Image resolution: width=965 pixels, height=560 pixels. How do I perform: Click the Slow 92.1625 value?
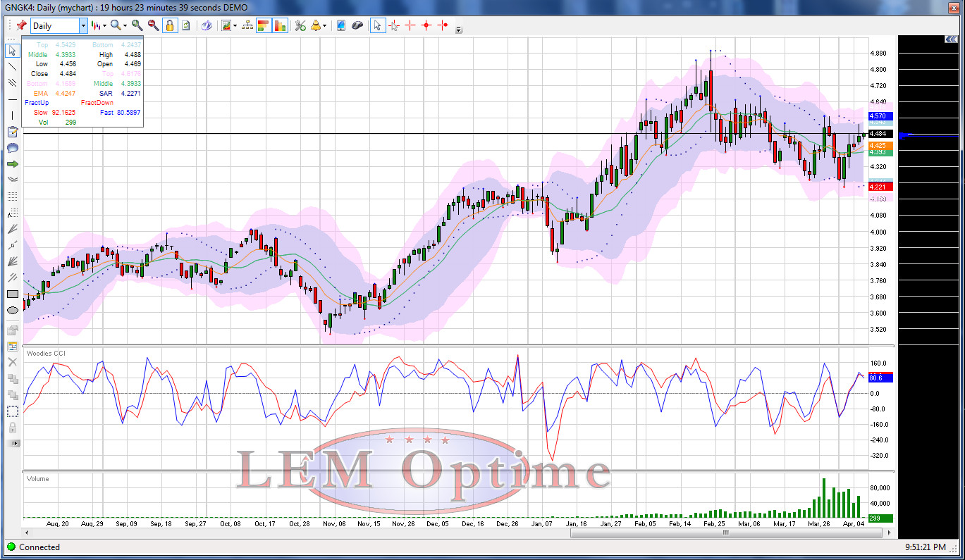tap(64, 113)
